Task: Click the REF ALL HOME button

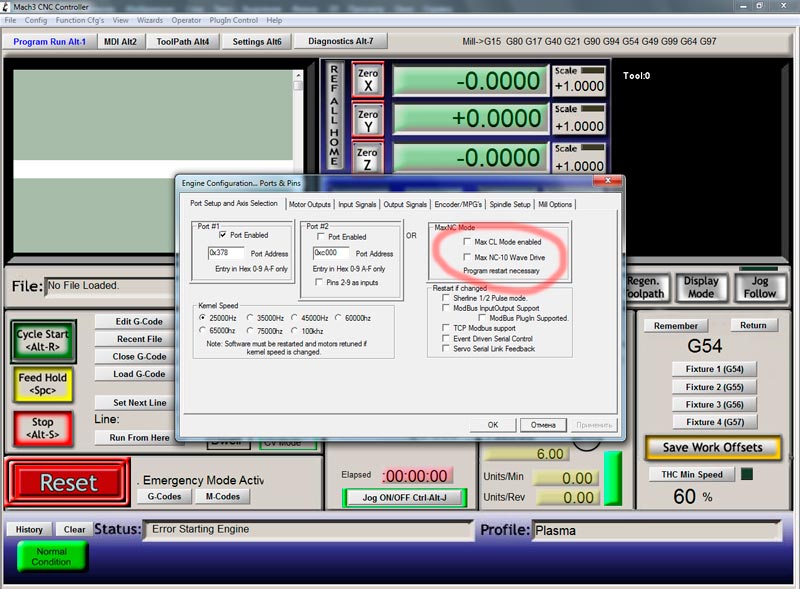Action: [334, 115]
